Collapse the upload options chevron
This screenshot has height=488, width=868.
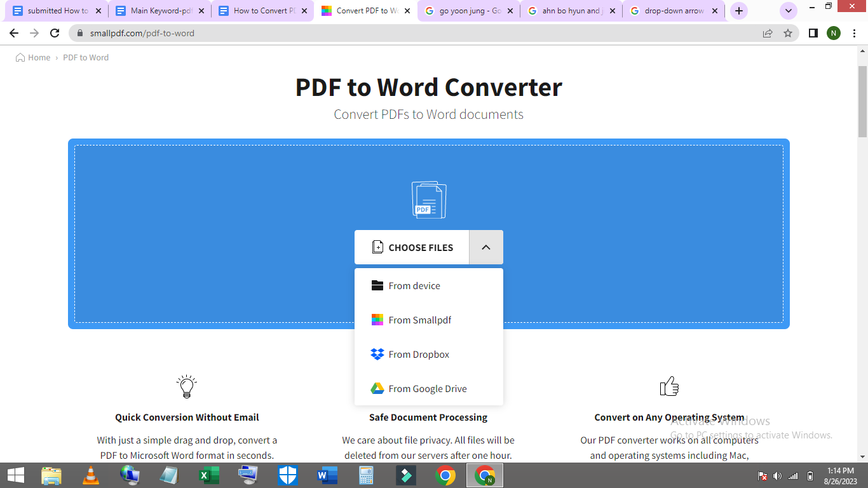coord(486,247)
